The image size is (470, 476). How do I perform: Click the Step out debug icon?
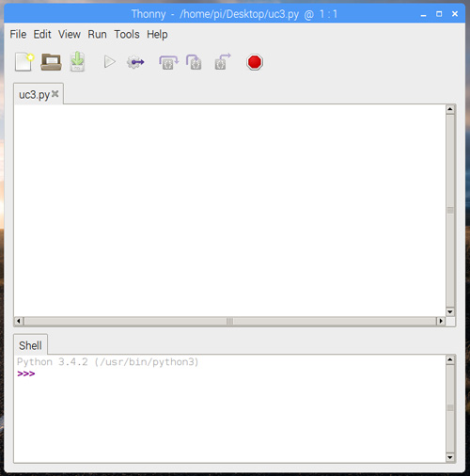click(222, 61)
